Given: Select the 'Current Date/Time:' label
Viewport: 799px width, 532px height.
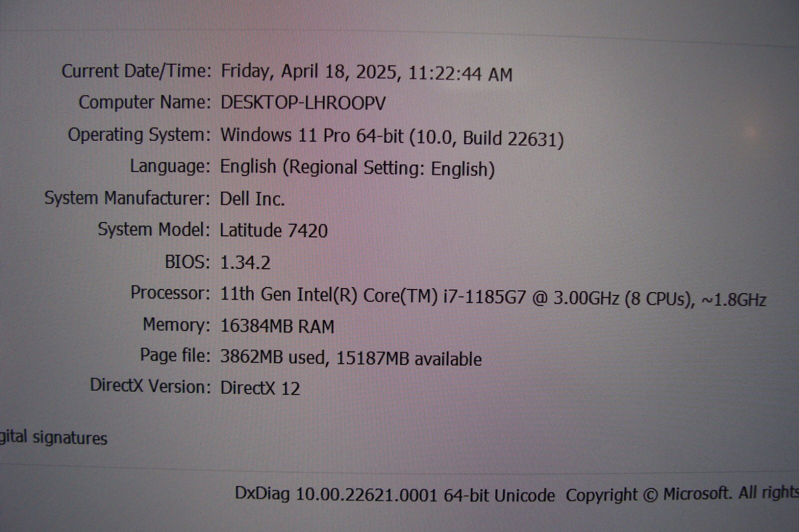Looking at the screenshot, I should [137, 71].
